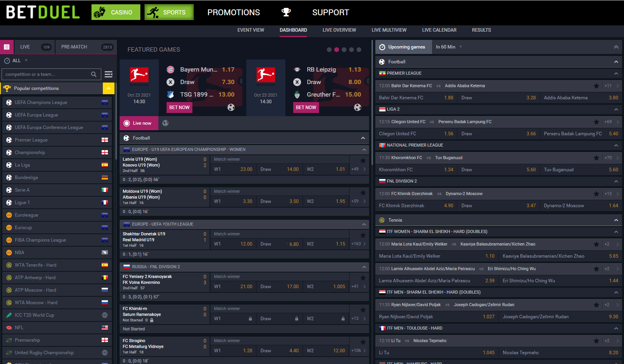
Task: Favorite the Shakhtar Donetsk U19 match
Action: (x=363, y=235)
